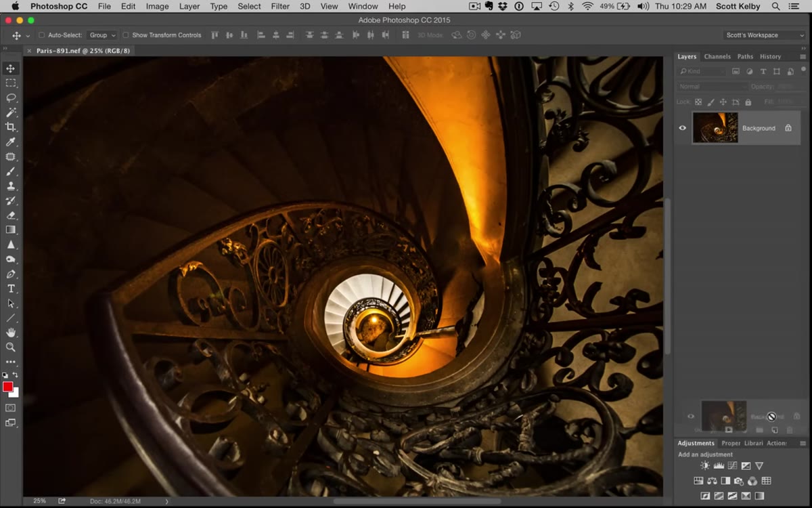This screenshot has width=812, height=508.
Task: Open the Image menu
Action: (158, 6)
